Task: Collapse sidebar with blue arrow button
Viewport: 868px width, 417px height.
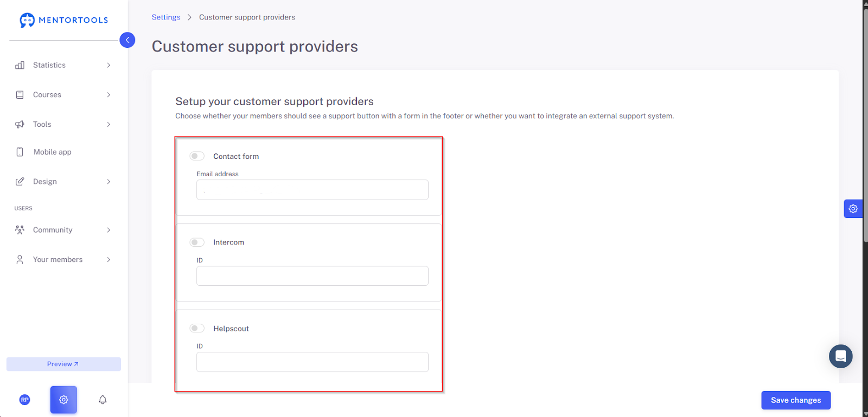Action: pyautogui.click(x=127, y=40)
